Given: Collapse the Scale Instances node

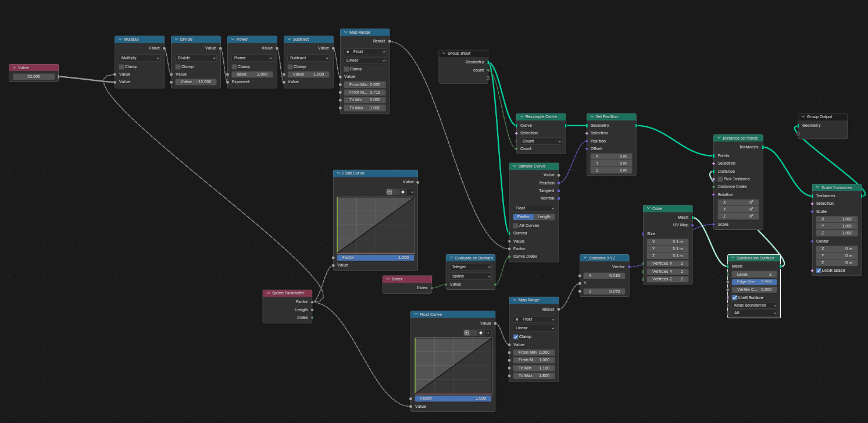Looking at the screenshot, I should tap(817, 188).
